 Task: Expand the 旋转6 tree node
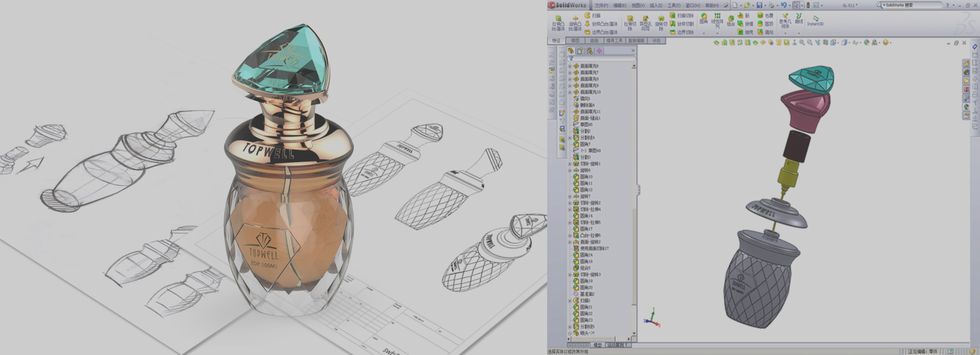[570, 170]
